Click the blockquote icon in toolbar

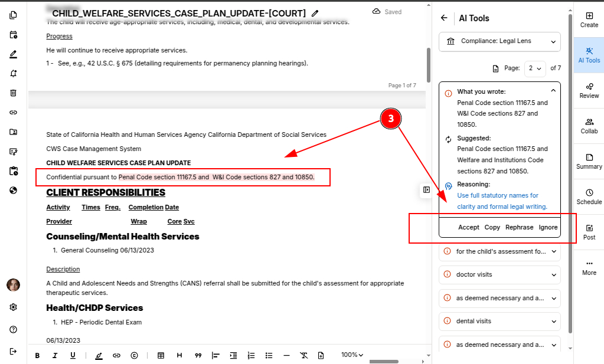point(198,355)
